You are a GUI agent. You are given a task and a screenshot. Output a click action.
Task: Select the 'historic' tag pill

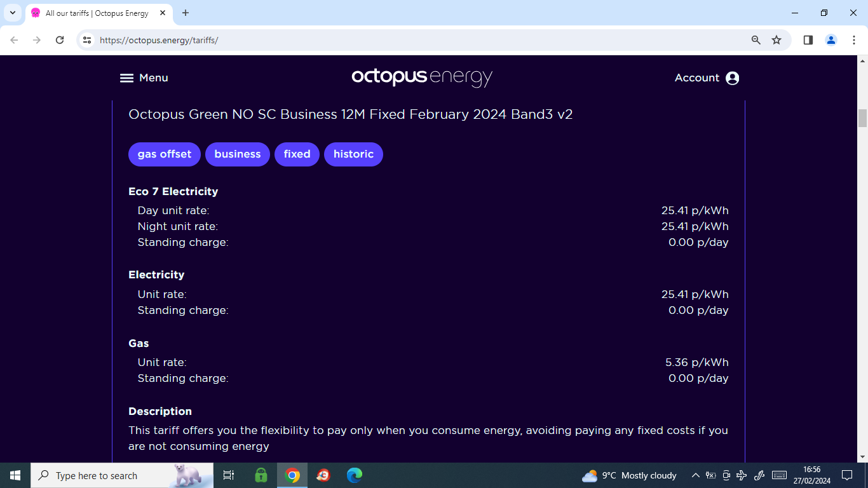[x=353, y=154]
